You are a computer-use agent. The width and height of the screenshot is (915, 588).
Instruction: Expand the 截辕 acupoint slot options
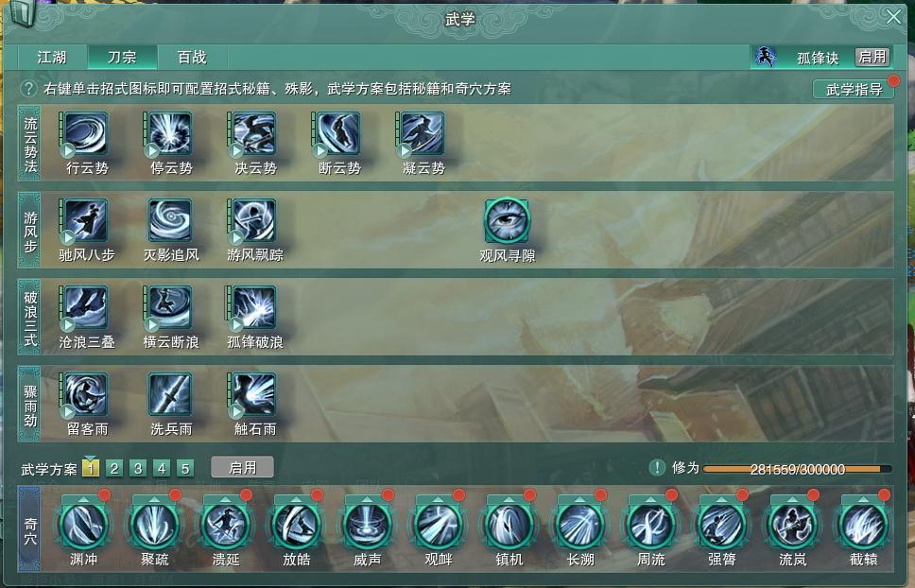863,500
